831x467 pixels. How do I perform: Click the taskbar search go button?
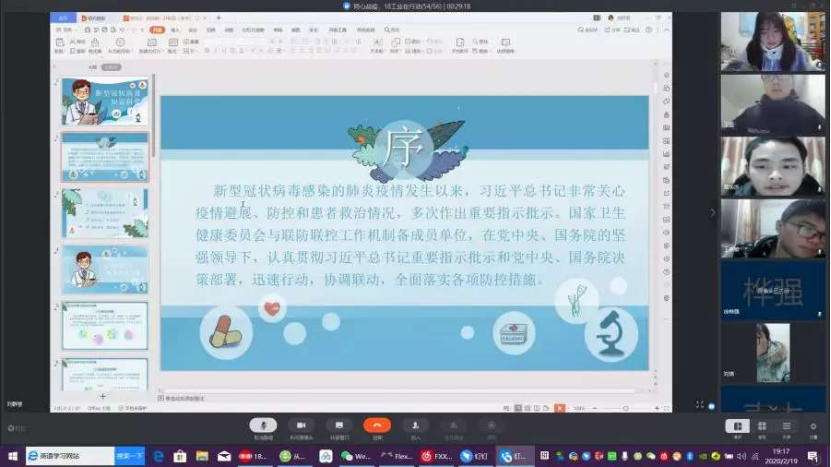(129, 456)
